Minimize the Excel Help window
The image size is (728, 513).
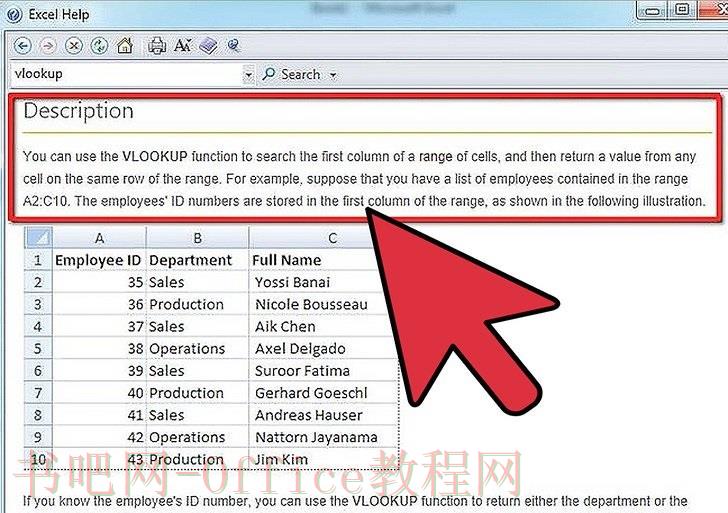652,10
